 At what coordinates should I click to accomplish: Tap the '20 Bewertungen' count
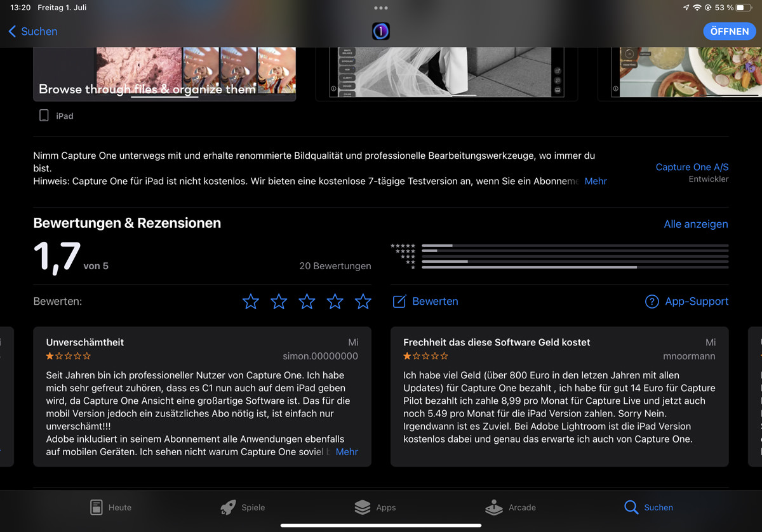pos(335,266)
